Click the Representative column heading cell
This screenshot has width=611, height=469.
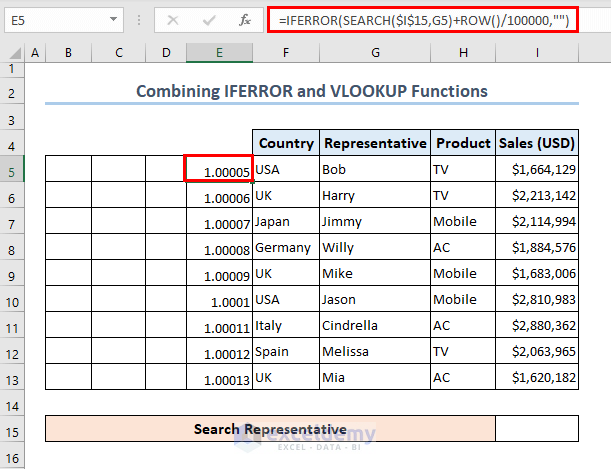(374, 143)
